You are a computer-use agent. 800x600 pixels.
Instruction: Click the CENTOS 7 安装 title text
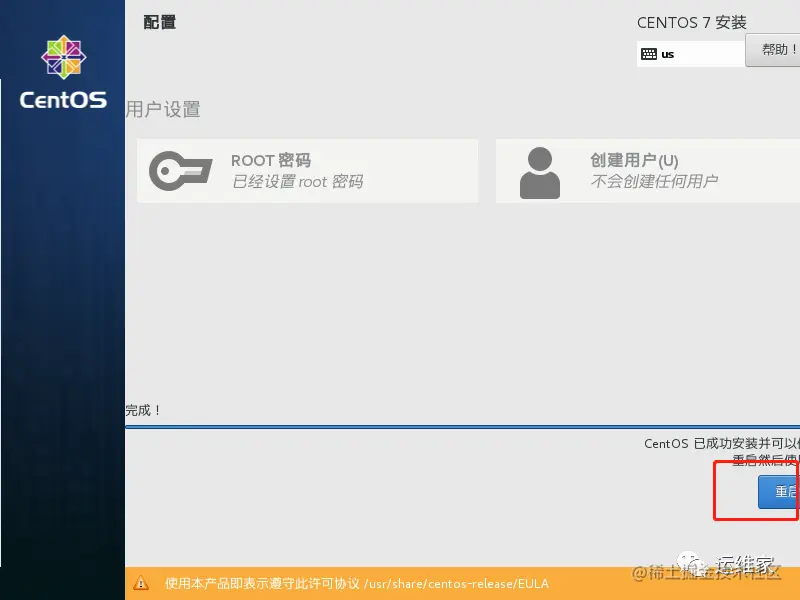point(692,22)
